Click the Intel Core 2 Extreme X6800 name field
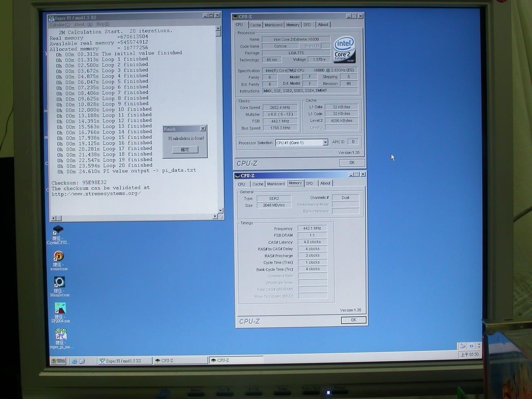The height and width of the screenshot is (399, 532). (x=296, y=39)
